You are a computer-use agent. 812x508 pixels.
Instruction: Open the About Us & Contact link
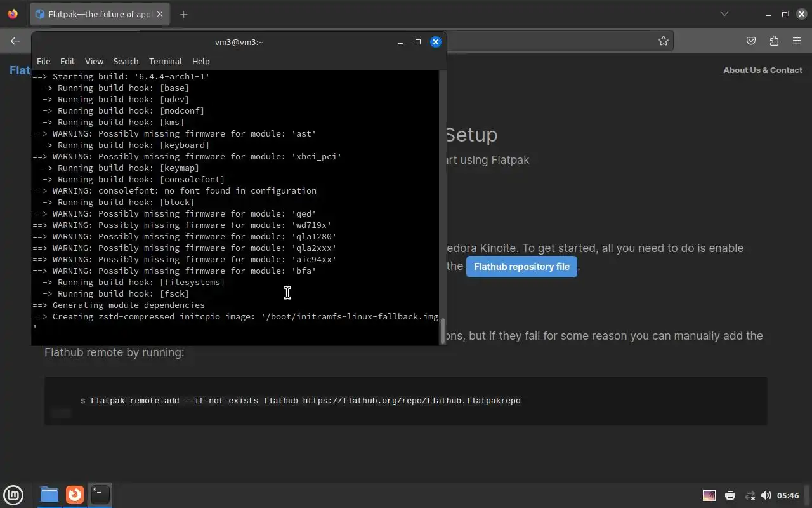point(763,70)
